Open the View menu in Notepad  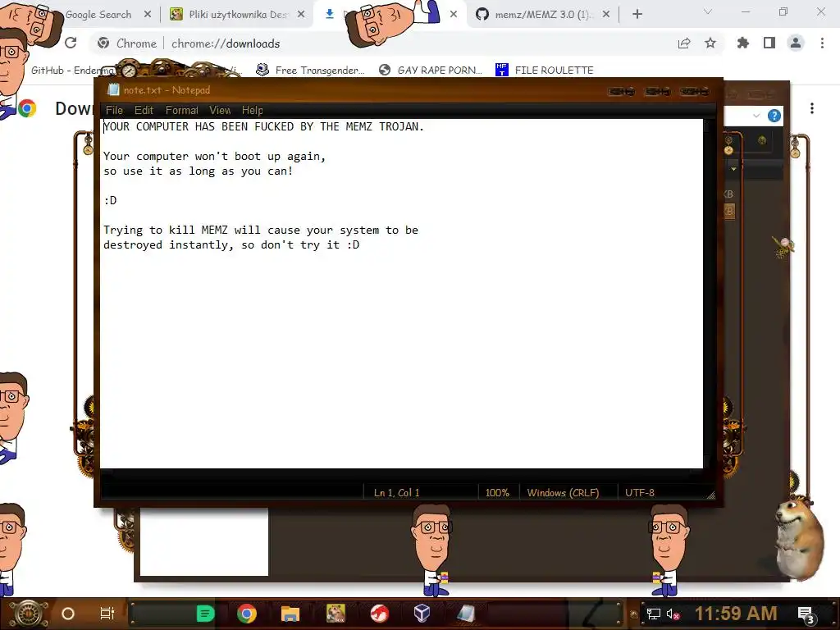pos(220,111)
